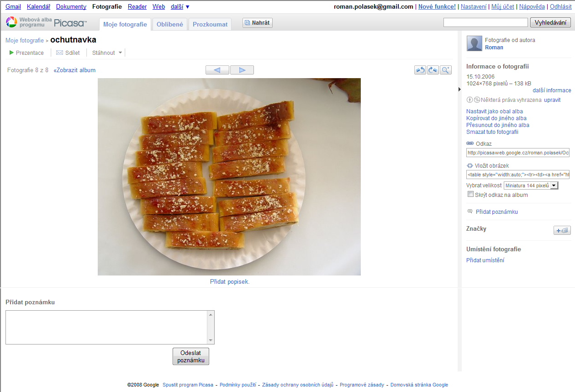Screen dimensions: 575x392
Task: Click Nové funkce! link
Action: (x=437, y=7)
